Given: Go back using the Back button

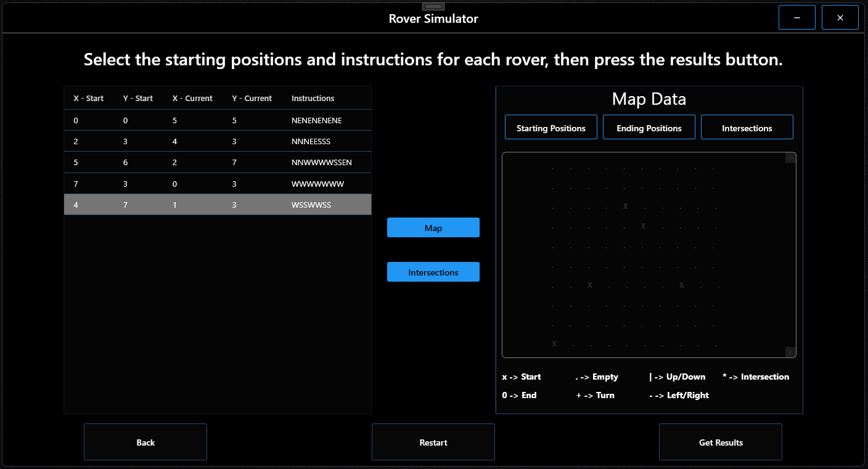Looking at the screenshot, I should (145, 442).
